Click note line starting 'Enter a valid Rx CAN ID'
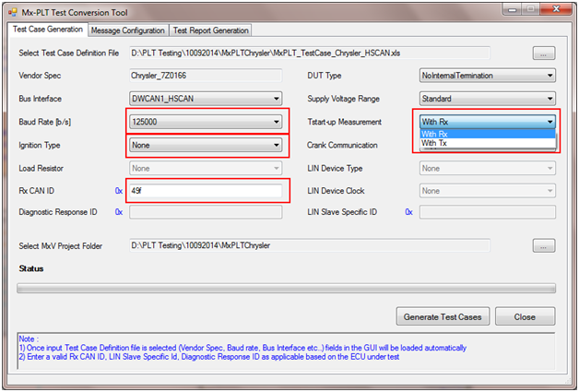 (209, 357)
